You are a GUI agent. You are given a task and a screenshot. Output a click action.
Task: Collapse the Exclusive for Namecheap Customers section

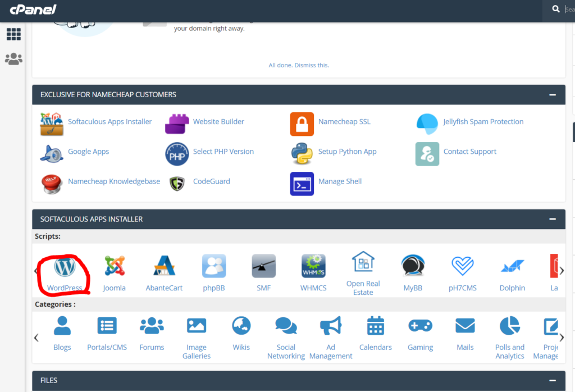553,94
